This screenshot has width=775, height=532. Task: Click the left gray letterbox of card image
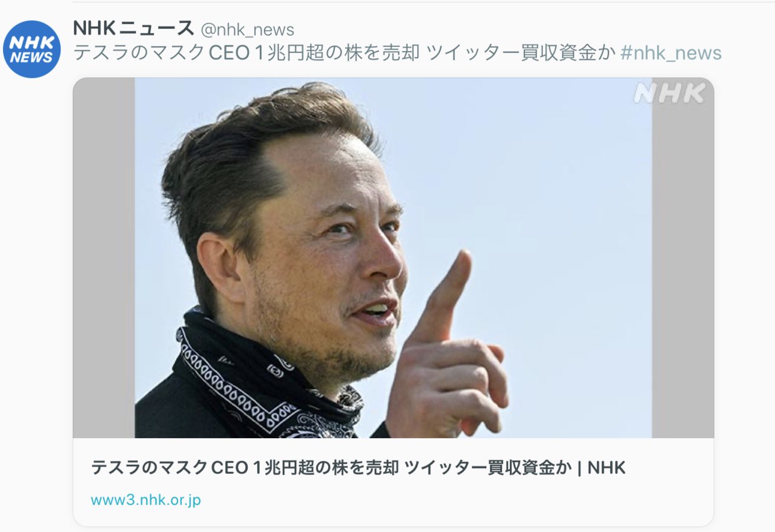pyautogui.click(x=104, y=258)
